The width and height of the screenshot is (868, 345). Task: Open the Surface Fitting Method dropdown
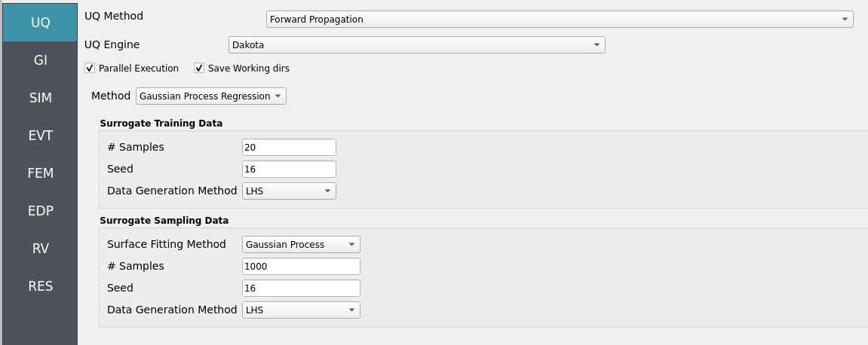[x=301, y=244]
